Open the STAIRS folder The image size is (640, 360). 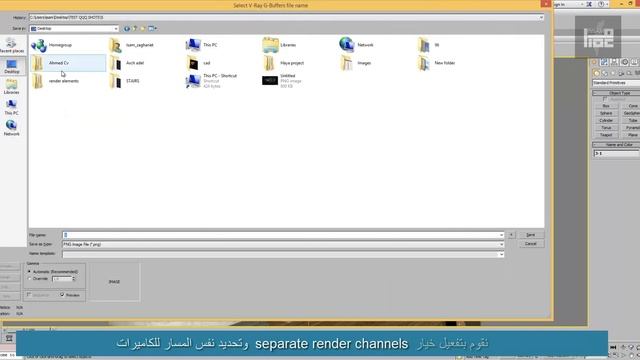click(125, 81)
